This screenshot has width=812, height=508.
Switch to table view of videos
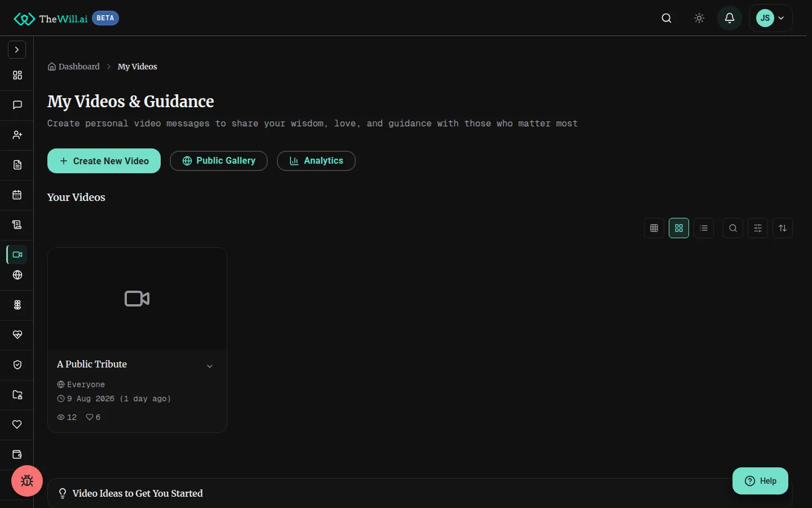(654, 228)
